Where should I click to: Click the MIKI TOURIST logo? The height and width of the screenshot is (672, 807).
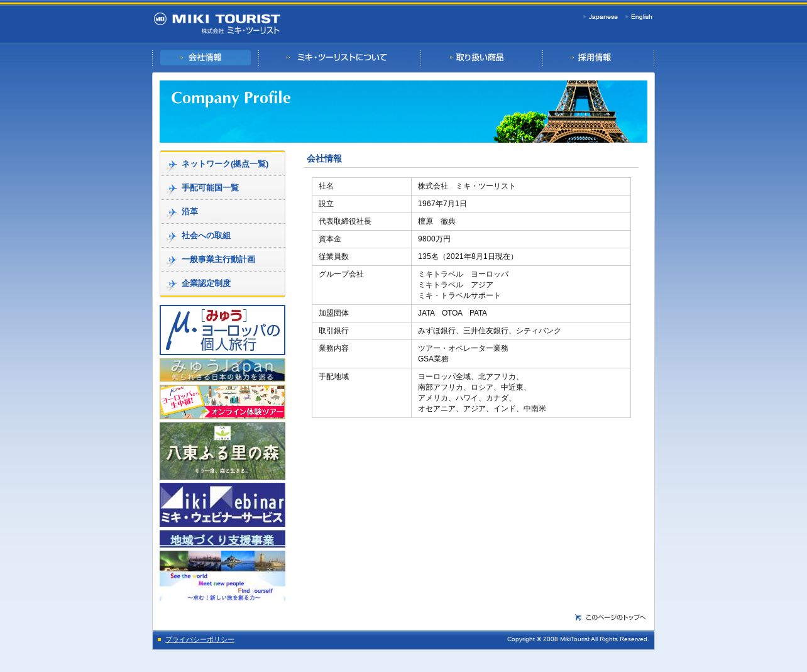pyautogui.click(x=217, y=23)
